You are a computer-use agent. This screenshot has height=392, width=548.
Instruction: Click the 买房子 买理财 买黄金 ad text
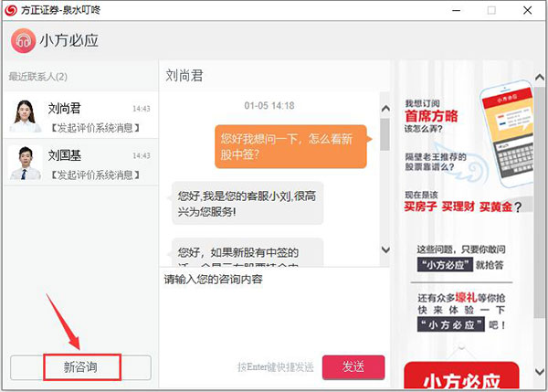coord(458,207)
